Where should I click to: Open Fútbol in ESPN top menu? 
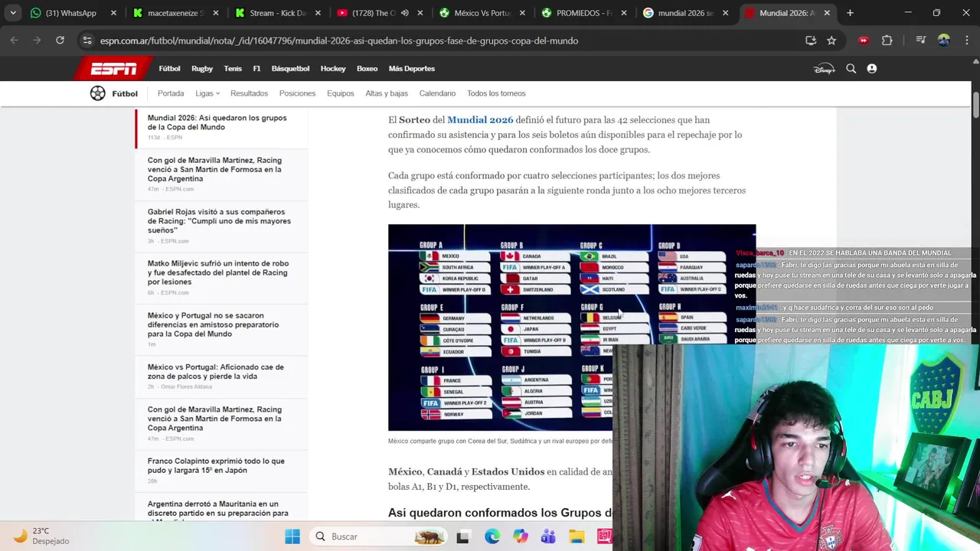(169, 69)
